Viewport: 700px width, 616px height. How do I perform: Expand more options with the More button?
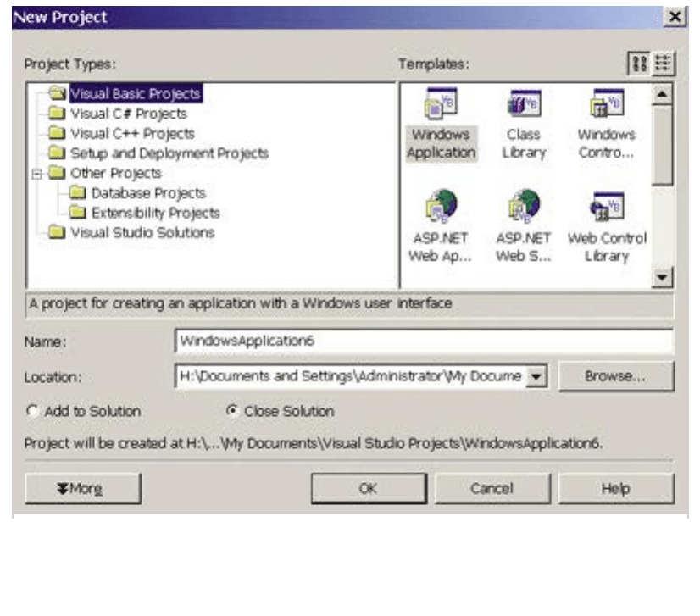coord(83,489)
